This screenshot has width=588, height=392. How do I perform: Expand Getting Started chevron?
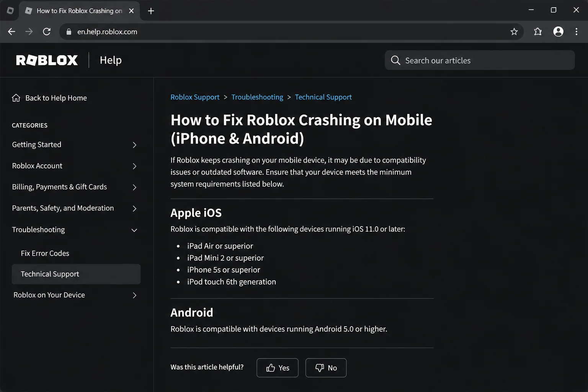pos(134,145)
